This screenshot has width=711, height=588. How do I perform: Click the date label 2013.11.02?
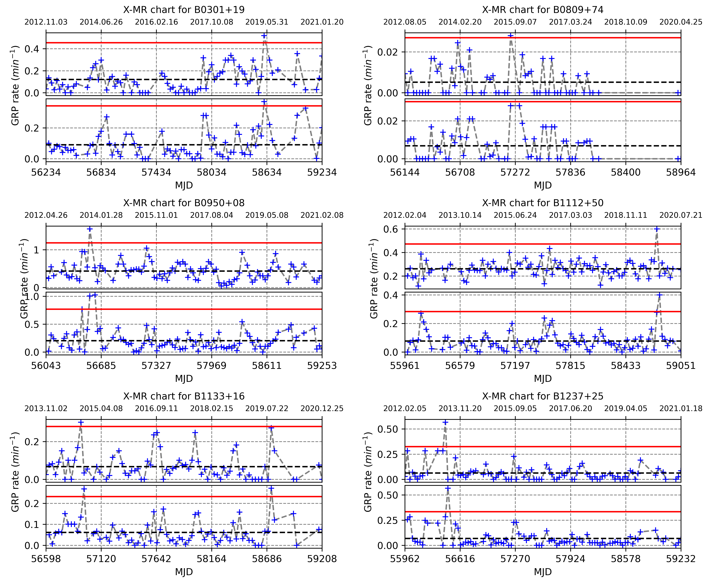[x=46, y=409]
